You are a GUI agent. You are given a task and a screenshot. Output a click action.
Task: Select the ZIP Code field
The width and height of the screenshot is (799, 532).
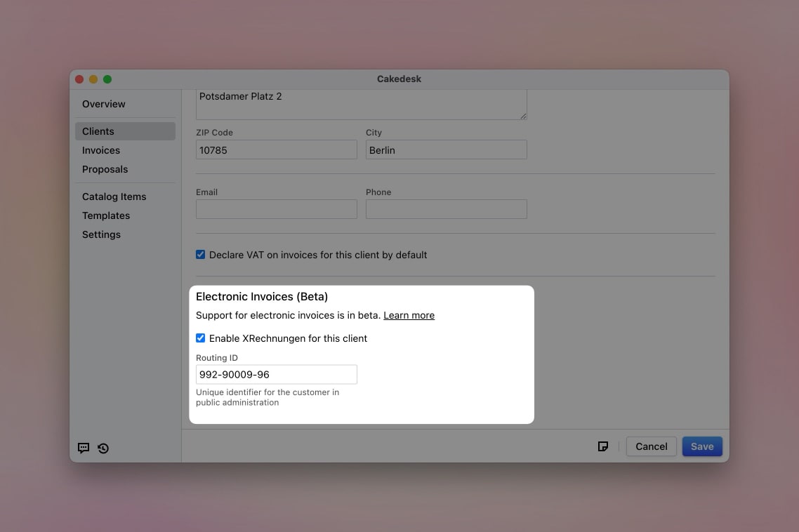[276, 149]
